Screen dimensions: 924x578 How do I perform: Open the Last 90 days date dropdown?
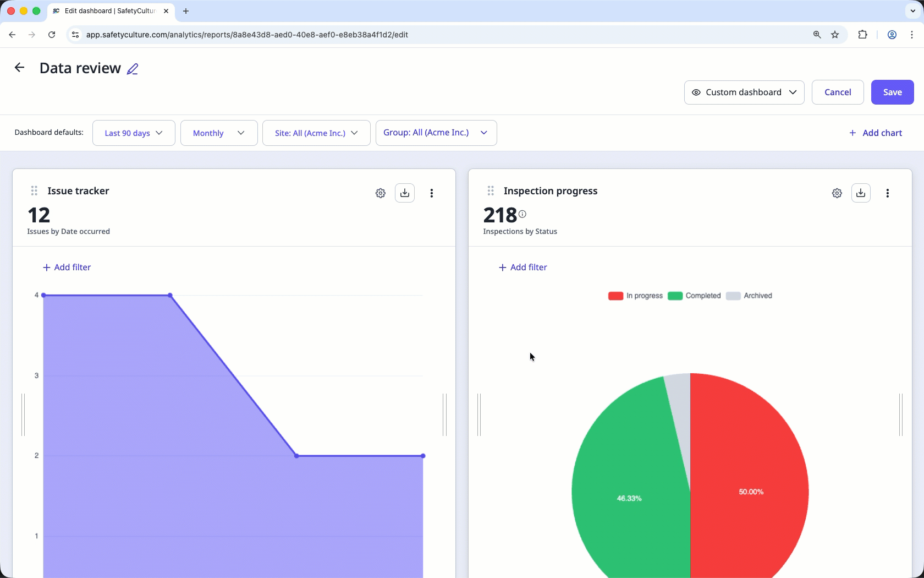tap(134, 133)
